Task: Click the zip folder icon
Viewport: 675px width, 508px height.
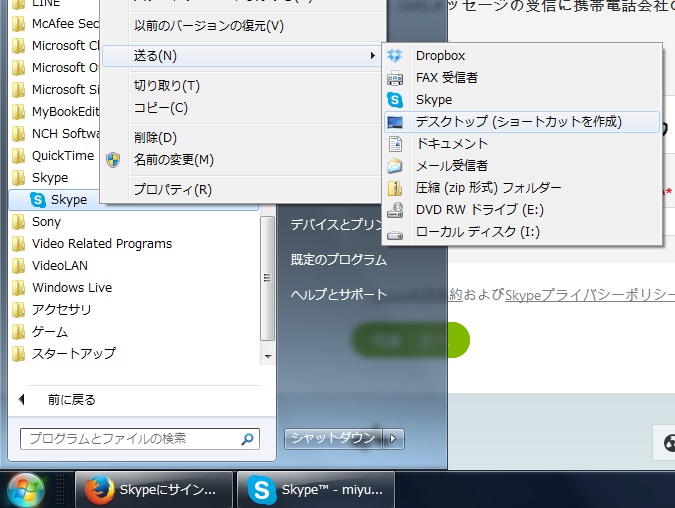Action: point(395,188)
